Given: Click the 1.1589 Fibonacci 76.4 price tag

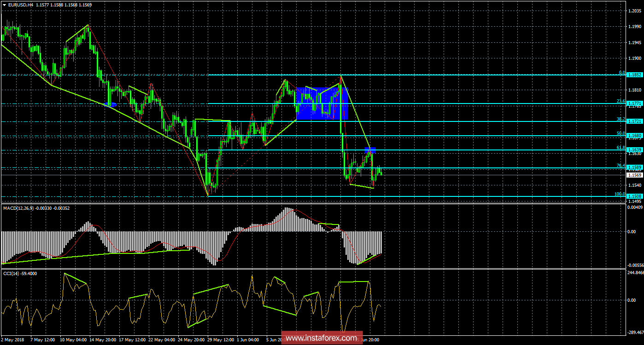Looking at the screenshot, I should coord(634,168).
